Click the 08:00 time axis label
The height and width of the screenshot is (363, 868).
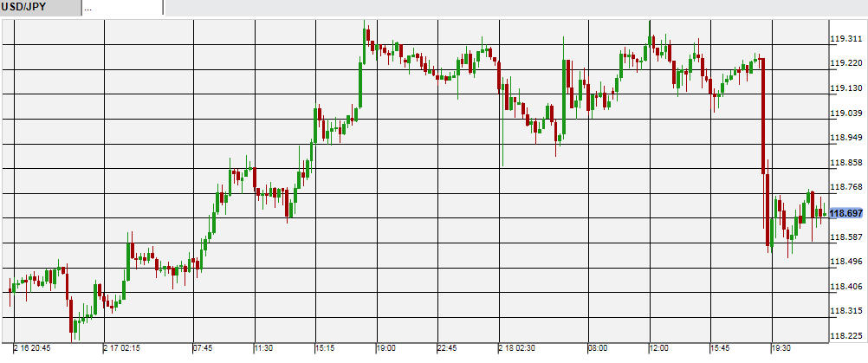click(599, 348)
